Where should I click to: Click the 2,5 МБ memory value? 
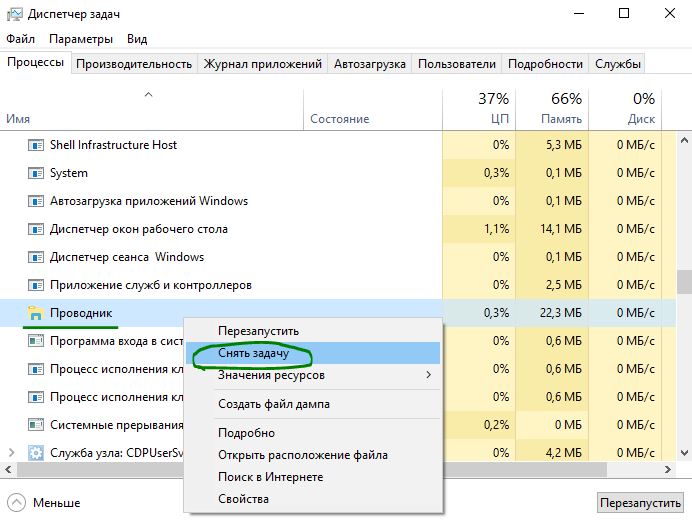coord(564,285)
